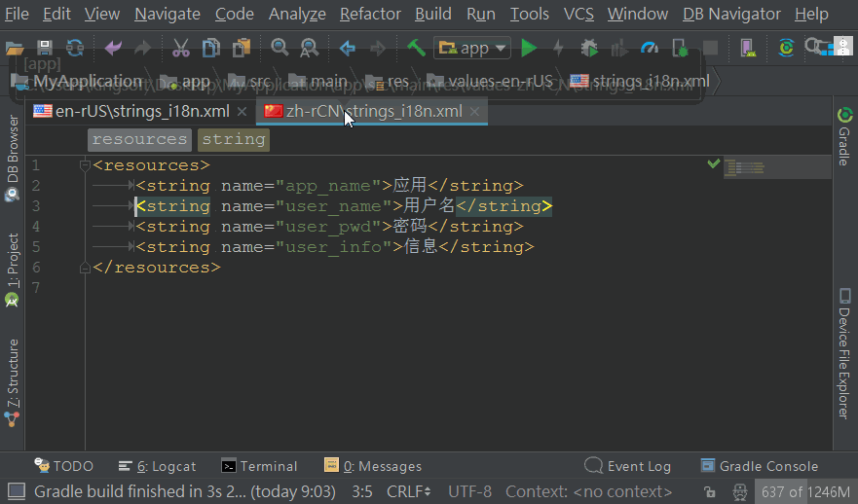This screenshot has height=504, width=858.
Task: Click the Android Profiler gauge icon
Action: coord(650,48)
